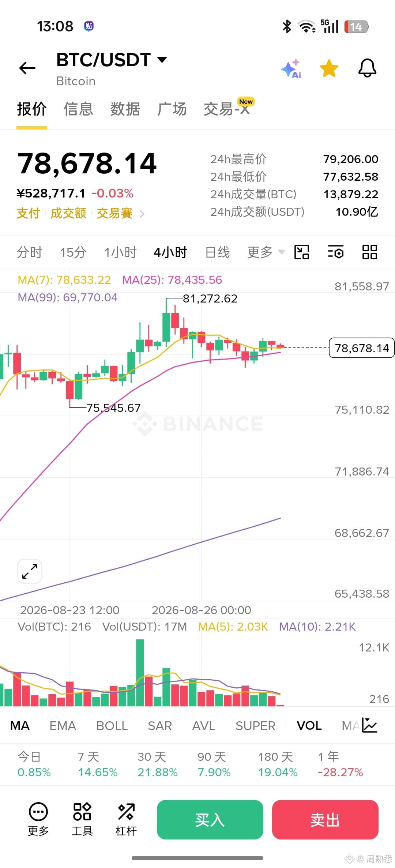Tap the main price 78,678.14

[87, 164]
